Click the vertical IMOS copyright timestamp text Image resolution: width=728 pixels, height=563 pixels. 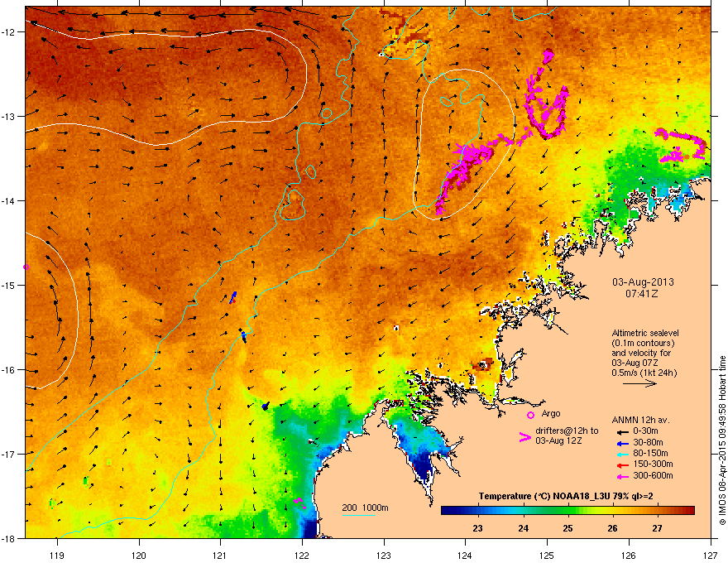click(722, 440)
